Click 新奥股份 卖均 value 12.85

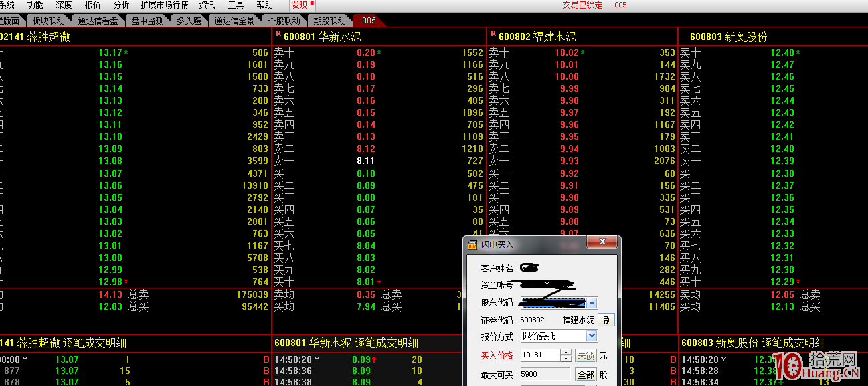point(782,294)
